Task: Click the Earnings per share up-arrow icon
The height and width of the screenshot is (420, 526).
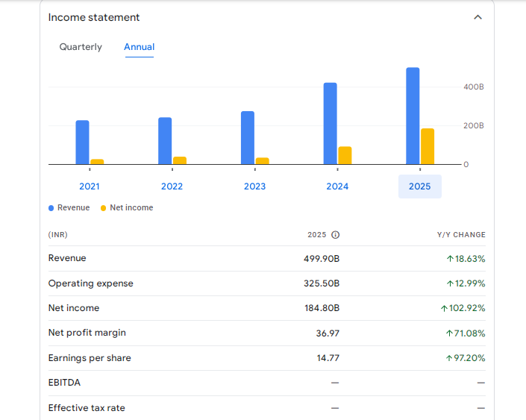Action: coord(450,358)
